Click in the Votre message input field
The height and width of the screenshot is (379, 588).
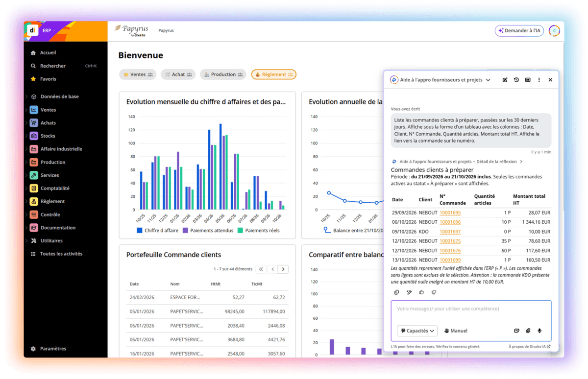pos(471,309)
